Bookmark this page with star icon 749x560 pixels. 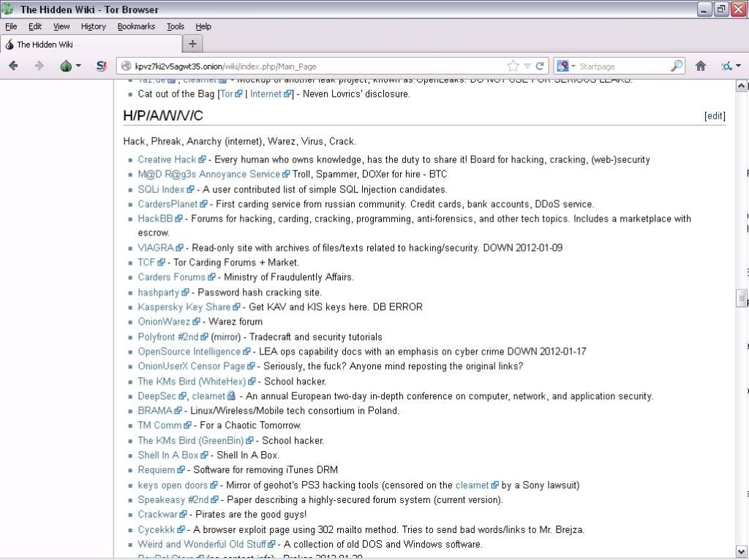click(x=513, y=66)
